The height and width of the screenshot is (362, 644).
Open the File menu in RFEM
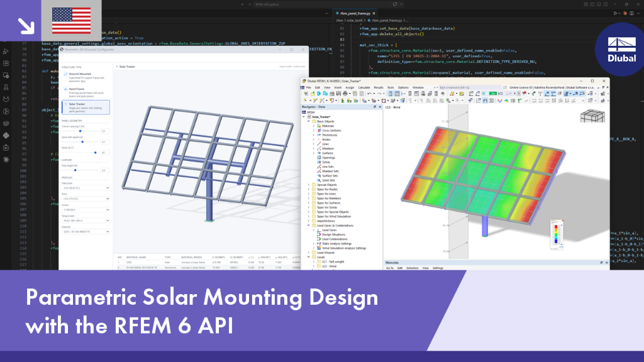tap(308, 87)
